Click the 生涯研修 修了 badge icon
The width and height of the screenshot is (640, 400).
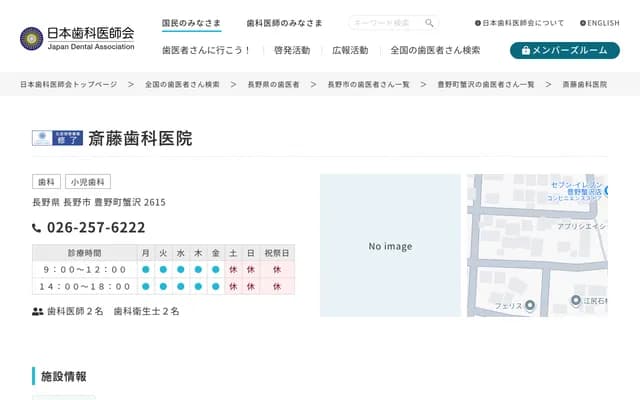tap(57, 138)
